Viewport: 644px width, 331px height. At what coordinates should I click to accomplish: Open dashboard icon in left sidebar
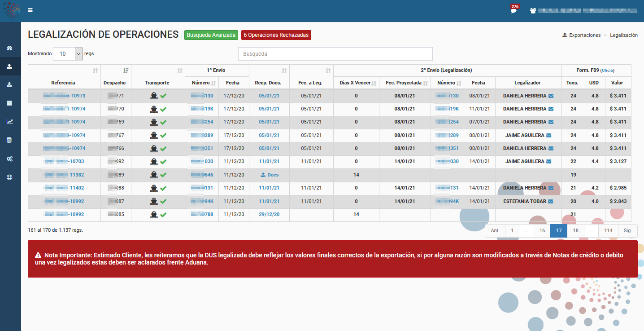point(9,48)
